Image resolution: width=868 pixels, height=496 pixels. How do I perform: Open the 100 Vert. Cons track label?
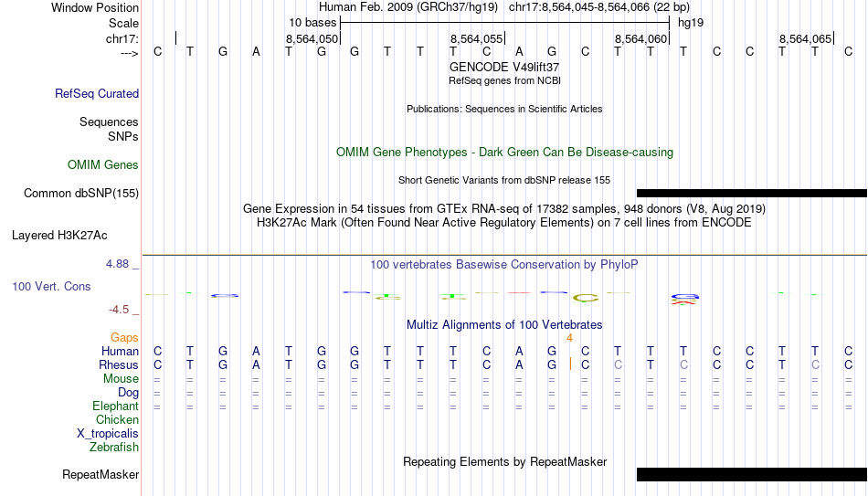pos(51,286)
